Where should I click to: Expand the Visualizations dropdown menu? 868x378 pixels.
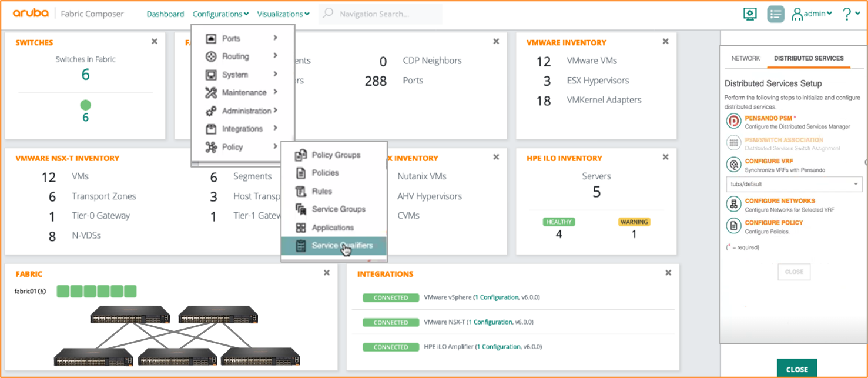click(x=283, y=14)
